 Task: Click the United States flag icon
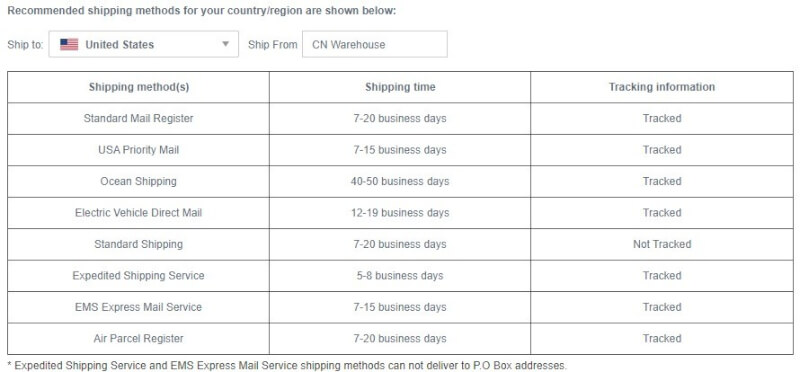tap(69, 44)
